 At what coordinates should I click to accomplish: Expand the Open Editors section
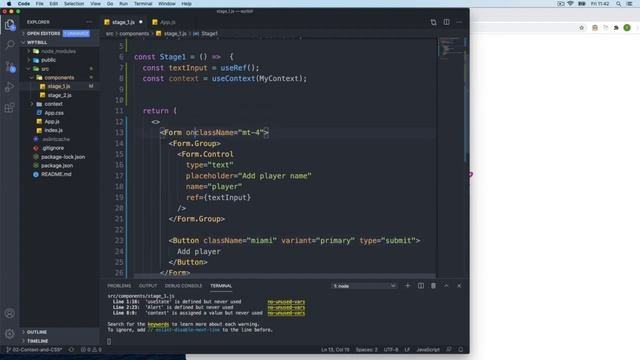[59, 33]
